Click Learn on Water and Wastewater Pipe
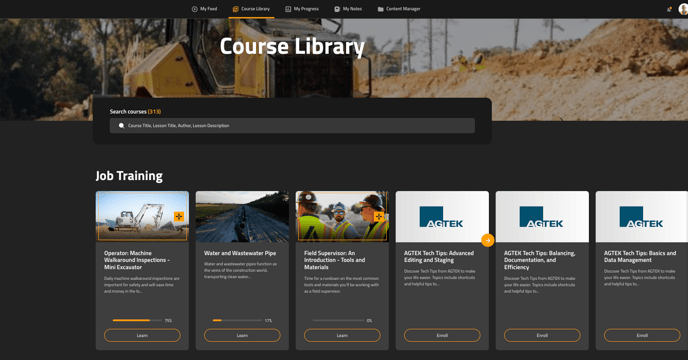688x360 pixels. pyautogui.click(x=242, y=335)
